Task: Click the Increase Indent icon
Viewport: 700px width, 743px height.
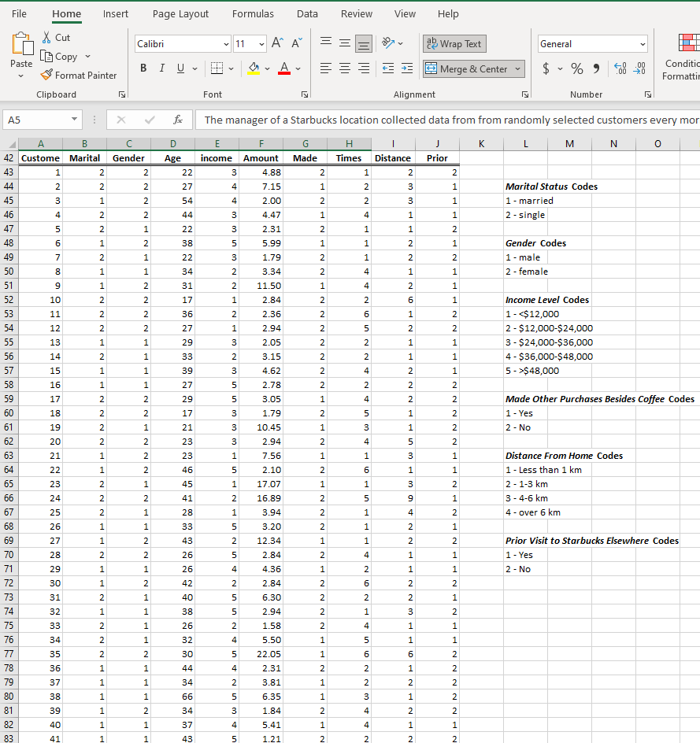Action: pyautogui.click(x=407, y=68)
